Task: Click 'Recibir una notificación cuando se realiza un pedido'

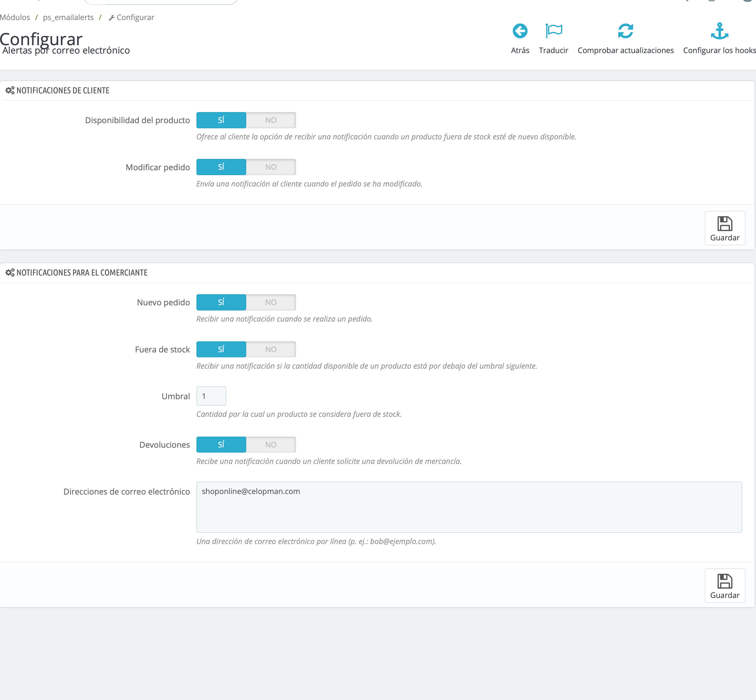Action: [x=284, y=319]
